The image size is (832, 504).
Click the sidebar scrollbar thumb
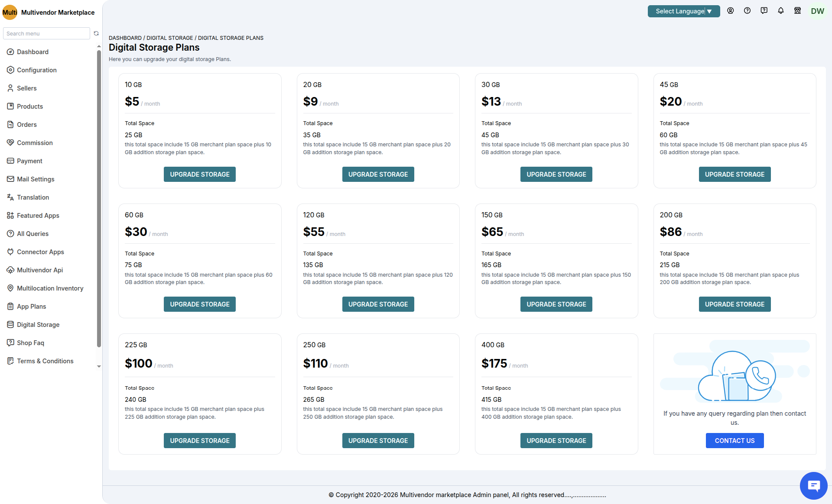click(99, 198)
